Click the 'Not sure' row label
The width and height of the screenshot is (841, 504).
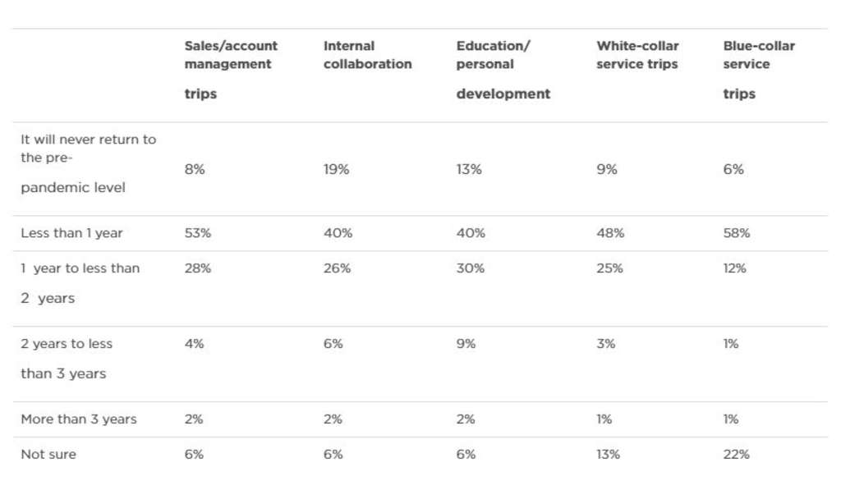click(x=48, y=455)
